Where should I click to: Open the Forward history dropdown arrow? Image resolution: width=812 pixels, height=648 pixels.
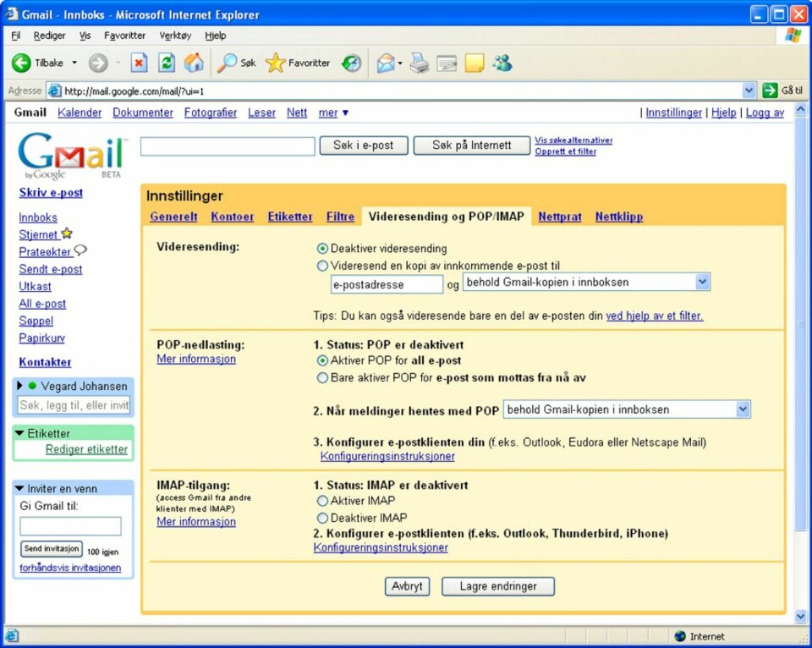[x=118, y=63]
